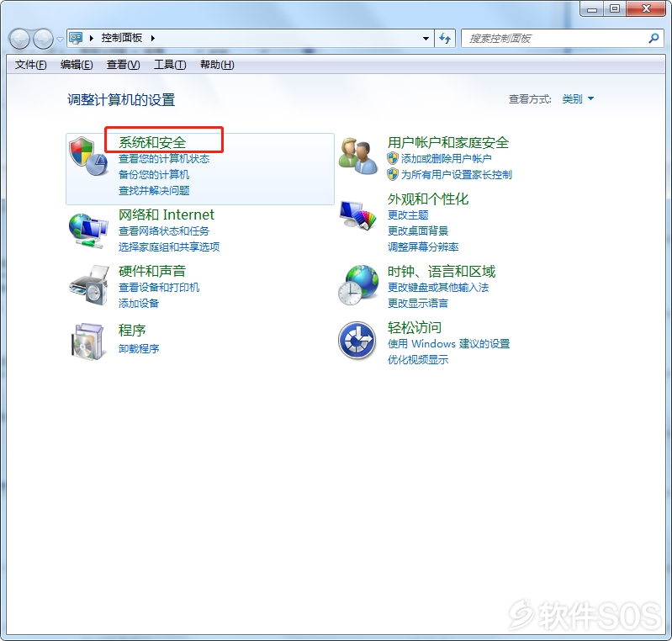This screenshot has height=641, width=672.
Task: Click 备份您的计算机 link
Action: click(153, 174)
